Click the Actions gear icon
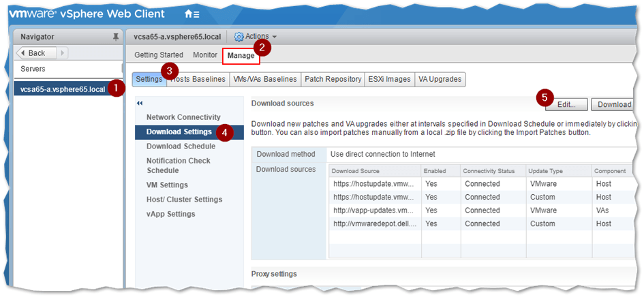Screen dimensions: 644x297 click(239, 37)
